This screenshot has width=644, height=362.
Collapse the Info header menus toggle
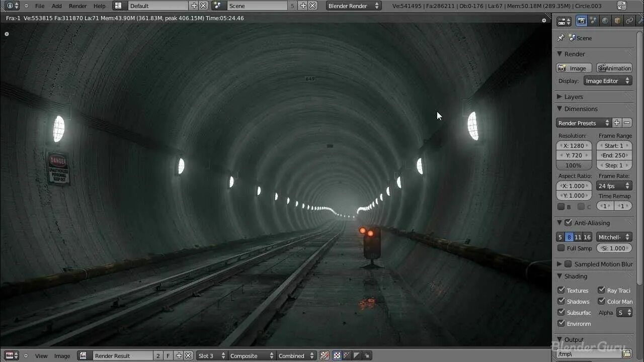(26, 6)
